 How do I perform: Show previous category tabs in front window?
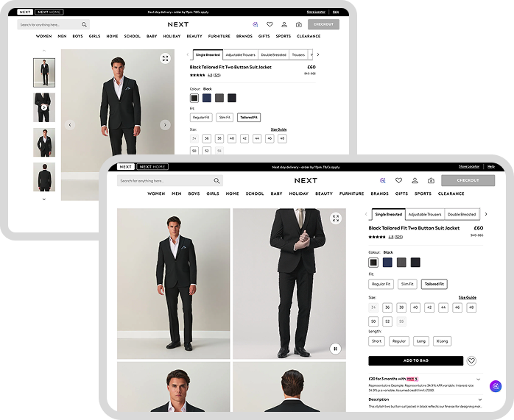[366, 214]
